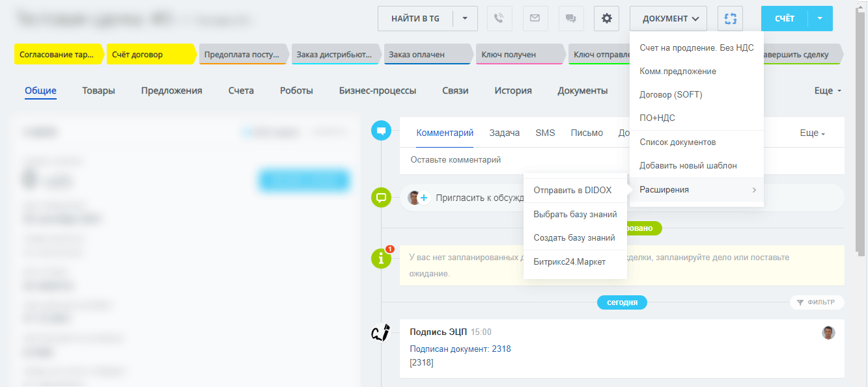
Task: Open Битрикс24.Маркет menu item
Action: point(575,262)
